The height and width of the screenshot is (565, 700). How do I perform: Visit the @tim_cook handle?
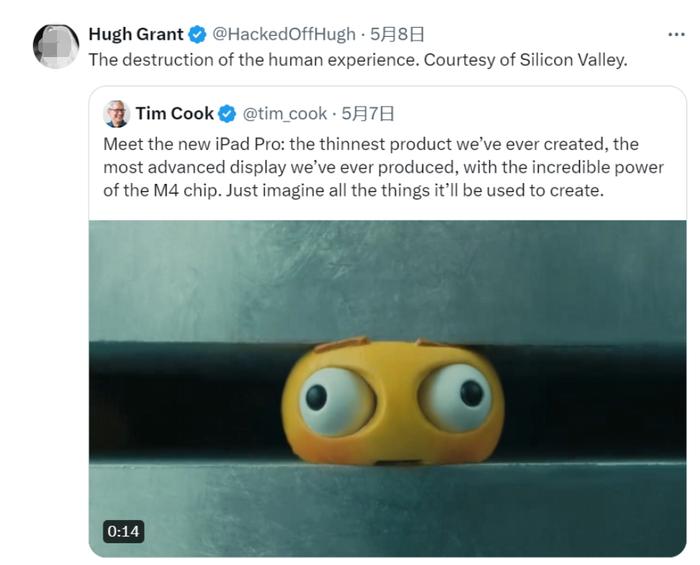tap(284, 113)
